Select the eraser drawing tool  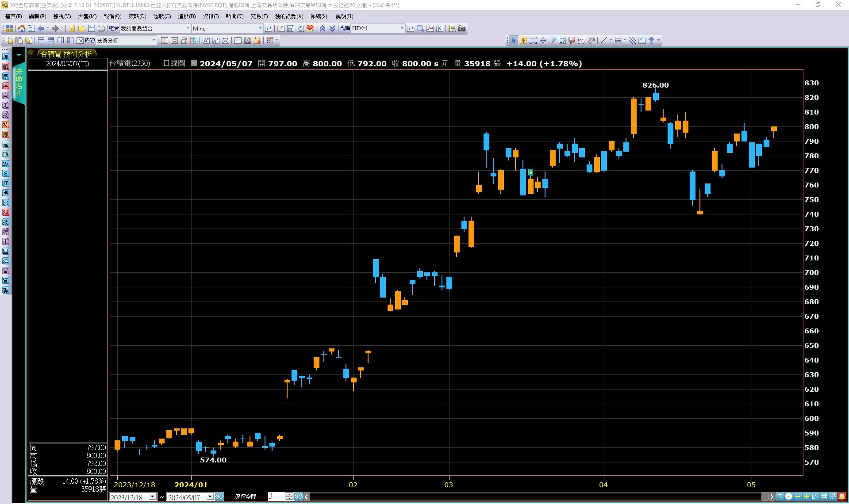click(x=553, y=40)
